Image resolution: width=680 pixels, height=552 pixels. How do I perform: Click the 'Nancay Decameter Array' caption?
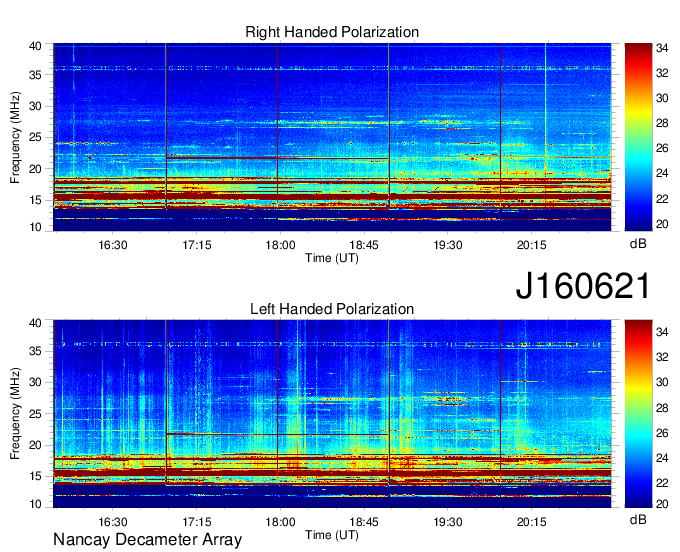pos(147,540)
